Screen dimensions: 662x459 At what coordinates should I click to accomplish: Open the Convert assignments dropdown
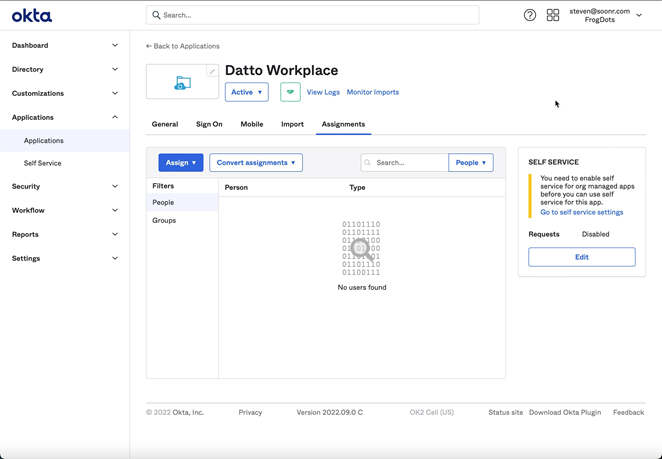[256, 162]
